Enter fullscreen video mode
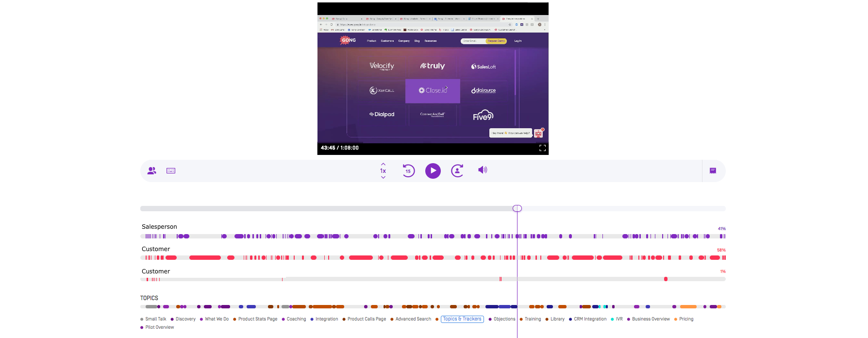The width and height of the screenshot is (868, 338). coord(543,148)
